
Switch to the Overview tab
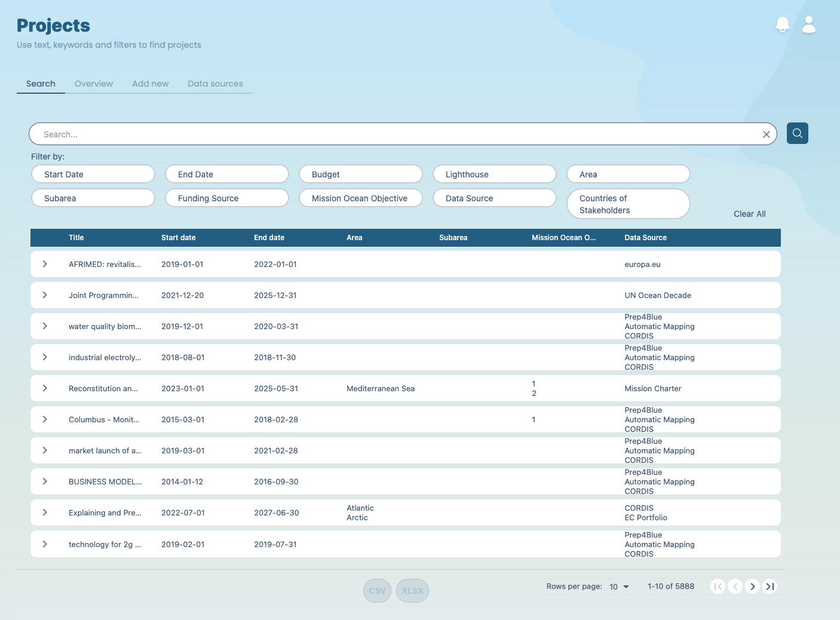[94, 84]
